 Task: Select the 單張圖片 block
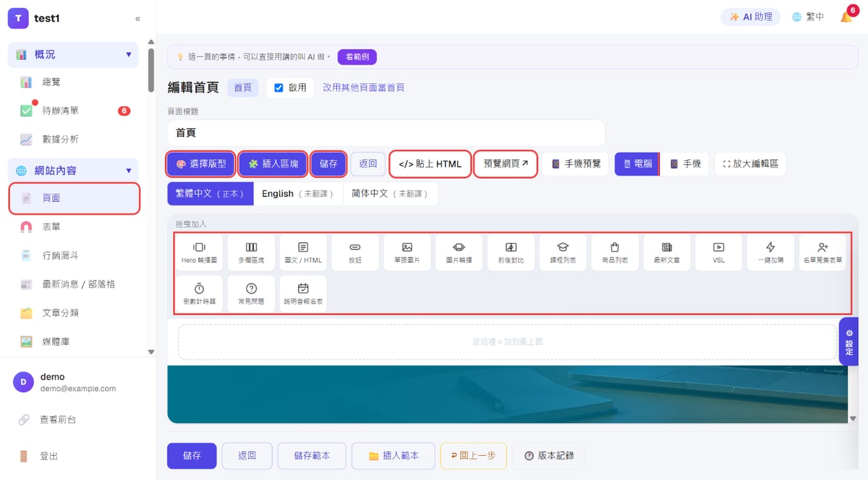[x=407, y=253]
